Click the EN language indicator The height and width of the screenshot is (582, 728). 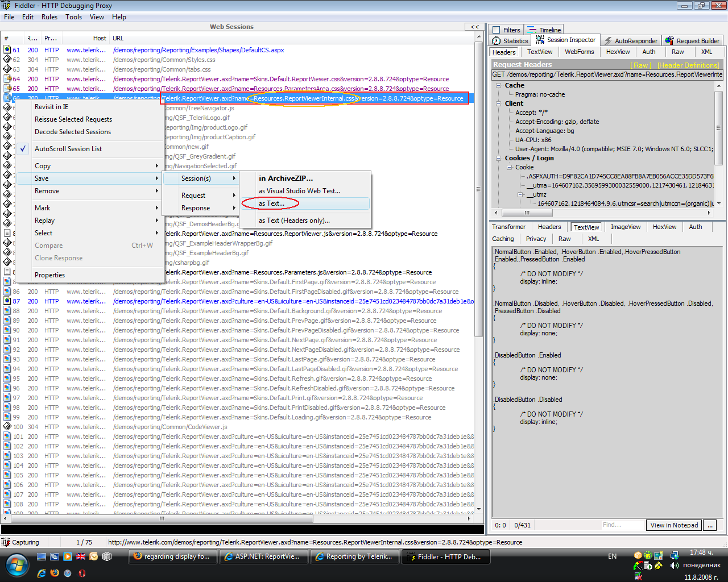(612, 556)
